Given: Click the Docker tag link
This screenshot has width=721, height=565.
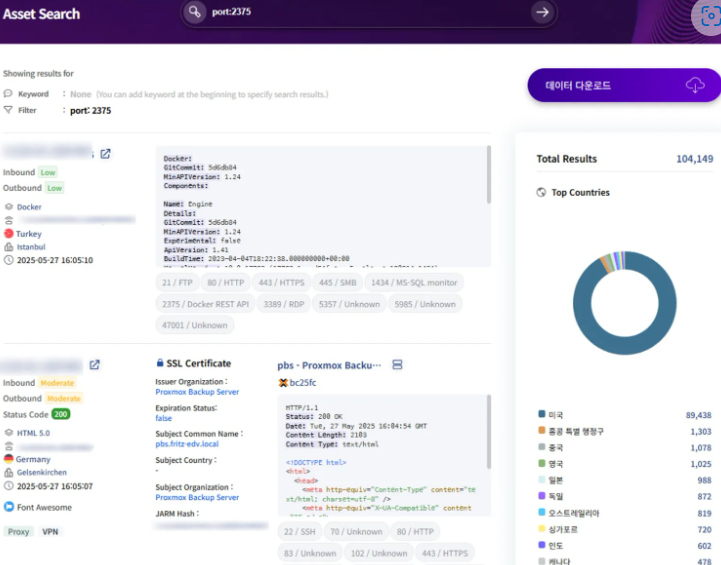Looking at the screenshot, I should tap(29, 207).
